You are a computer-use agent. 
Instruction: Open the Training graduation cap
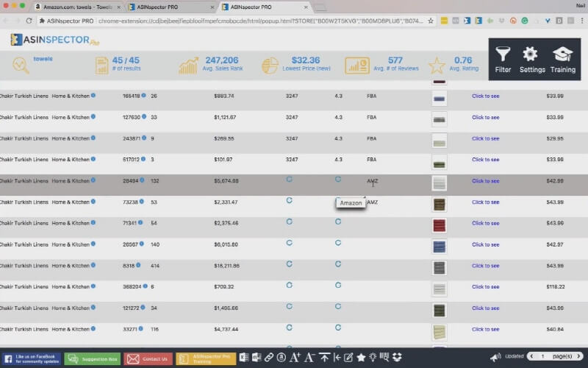click(562, 60)
